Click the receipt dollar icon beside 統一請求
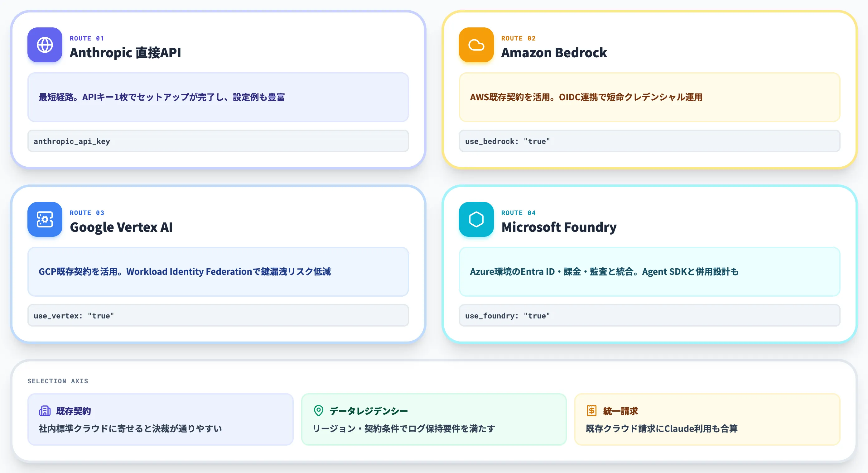 pos(592,411)
